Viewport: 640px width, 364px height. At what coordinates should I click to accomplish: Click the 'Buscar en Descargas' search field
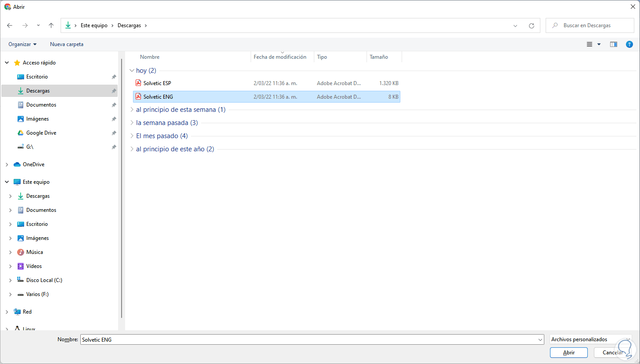590,25
